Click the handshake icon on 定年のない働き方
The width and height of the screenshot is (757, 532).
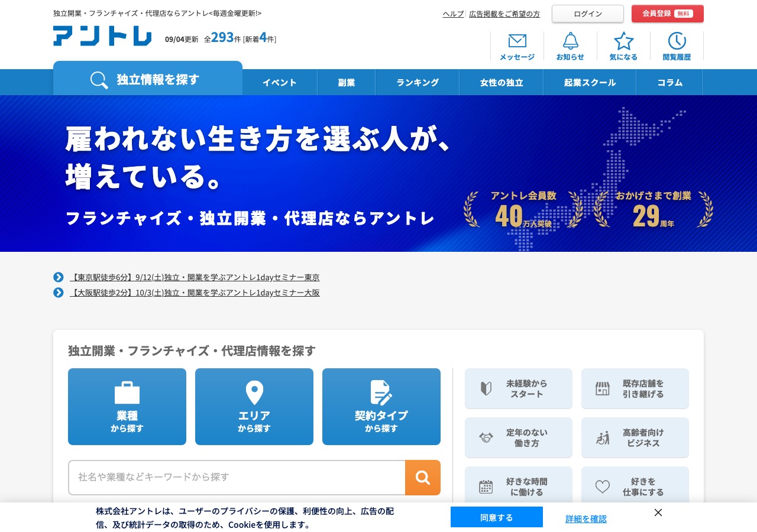[486, 438]
